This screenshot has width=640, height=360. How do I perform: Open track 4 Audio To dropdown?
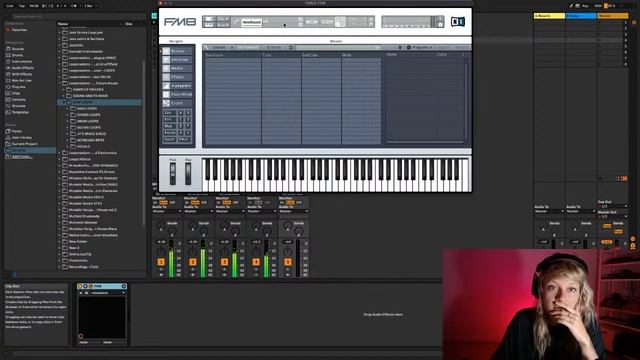click(262, 211)
